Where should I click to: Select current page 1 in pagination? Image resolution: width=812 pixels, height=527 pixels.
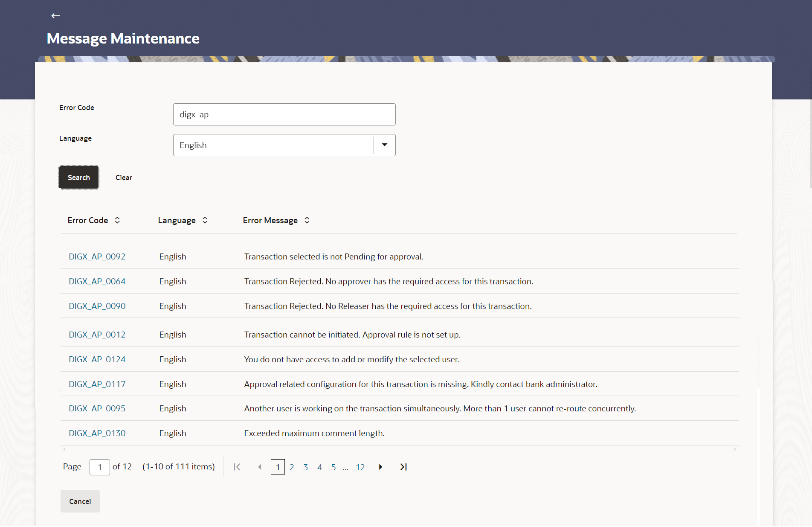[278, 467]
